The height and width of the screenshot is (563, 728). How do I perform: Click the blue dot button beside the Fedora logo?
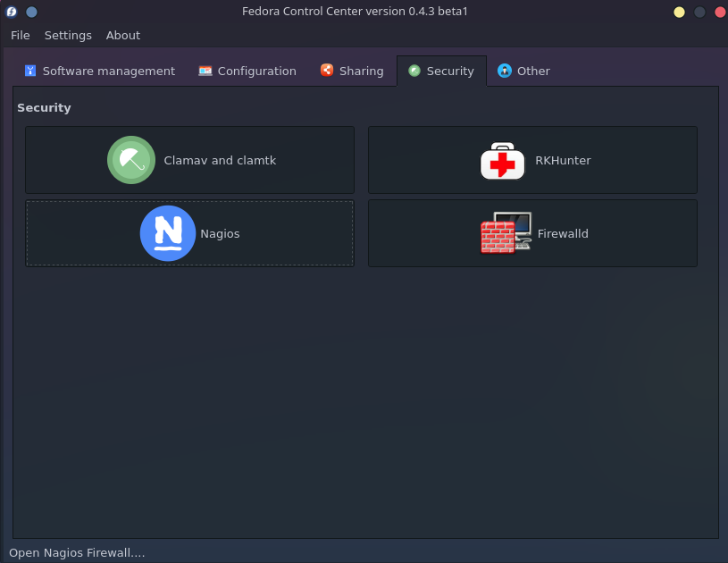point(31,12)
